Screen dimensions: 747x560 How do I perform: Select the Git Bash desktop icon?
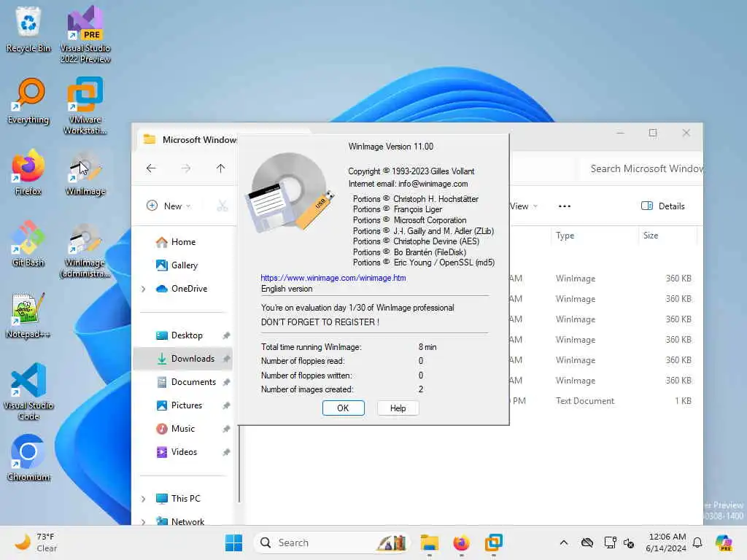(x=28, y=244)
